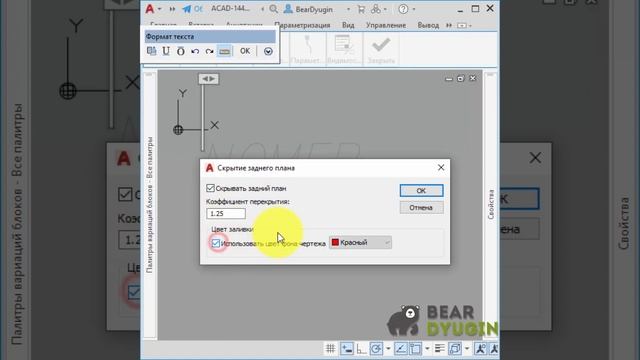Viewport: 640px width, 360px height.
Task: Click the red color swatch
Action: pyautogui.click(x=335, y=242)
